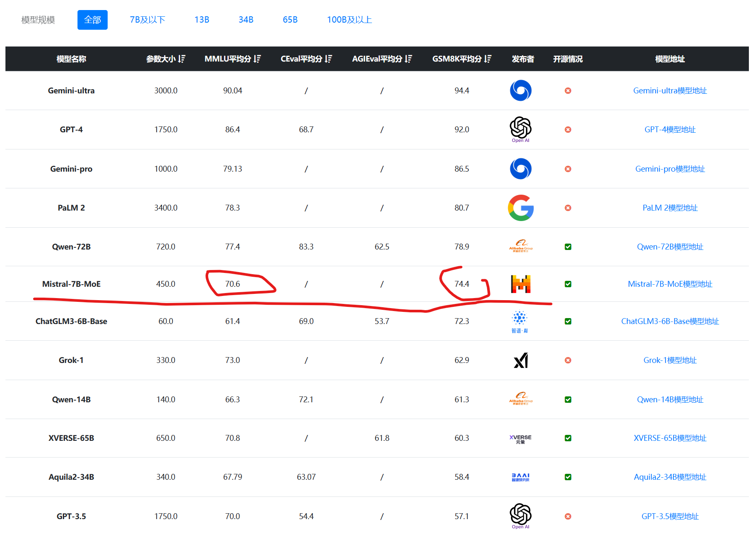Image resolution: width=756 pixels, height=535 pixels.
Task: Click closed-source red icon for GPT-3.5
Action: point(568,516)
